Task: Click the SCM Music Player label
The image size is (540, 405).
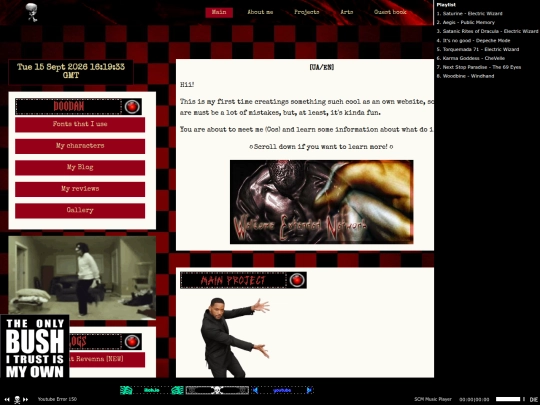Action: point(433,399)
